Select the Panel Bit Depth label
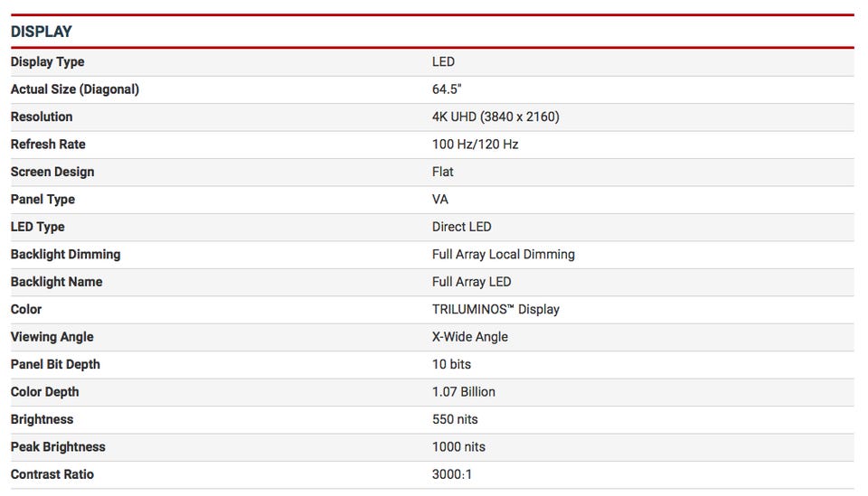The width and height of the screenshot is (868, 496). point(55,364)
